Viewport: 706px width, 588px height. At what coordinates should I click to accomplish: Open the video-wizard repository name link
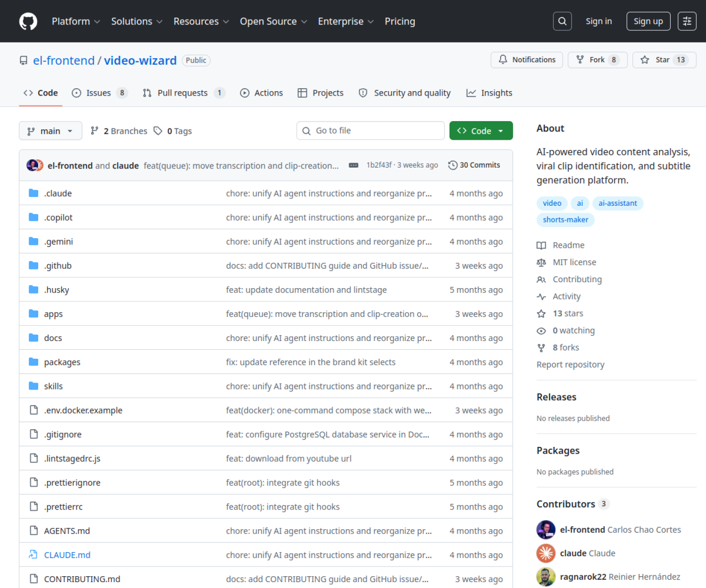[140, 60]
